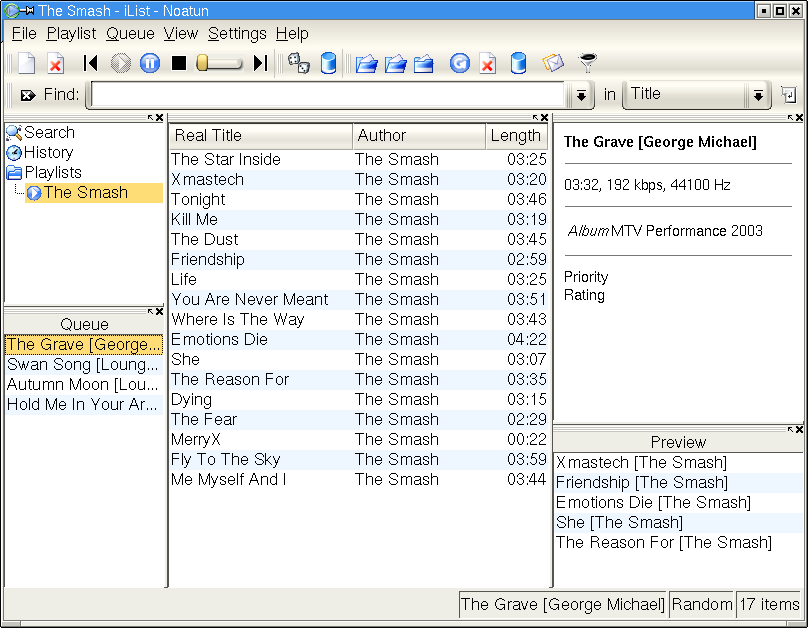The image size is (808, 628).
Task: Open the Settings menu
Action: 237,34
